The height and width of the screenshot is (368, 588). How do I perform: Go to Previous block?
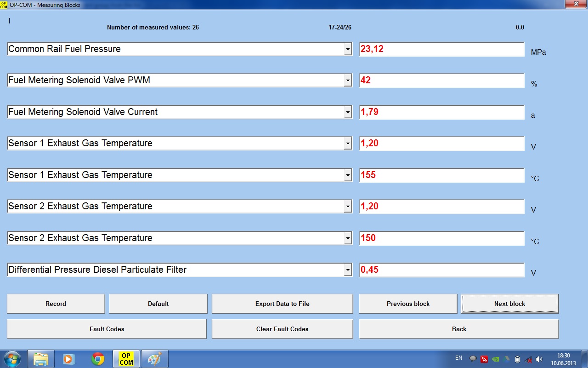(x=408, y=304)
